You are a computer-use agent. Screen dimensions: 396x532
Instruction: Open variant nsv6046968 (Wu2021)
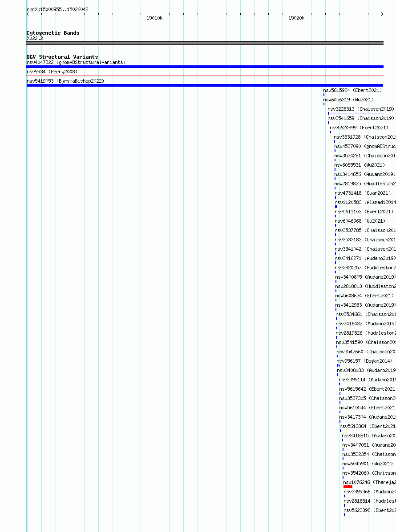click(x=360, y=221)
